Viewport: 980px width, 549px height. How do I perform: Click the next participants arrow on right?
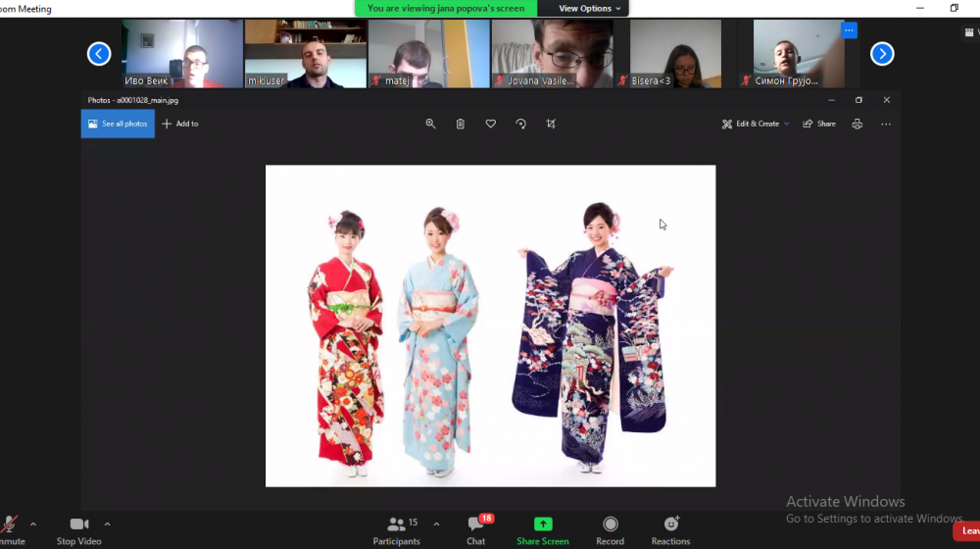(882, 54)
